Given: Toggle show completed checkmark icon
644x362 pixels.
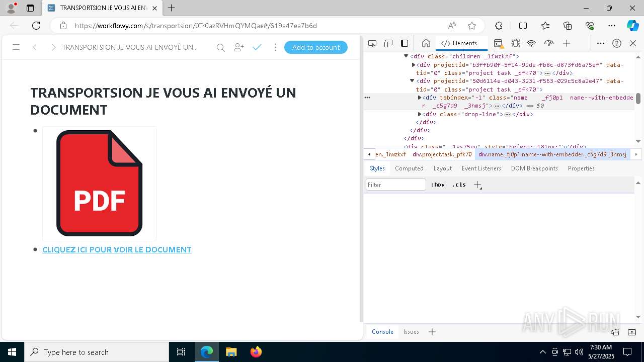Looking at the screenshot, I should 257,47.
